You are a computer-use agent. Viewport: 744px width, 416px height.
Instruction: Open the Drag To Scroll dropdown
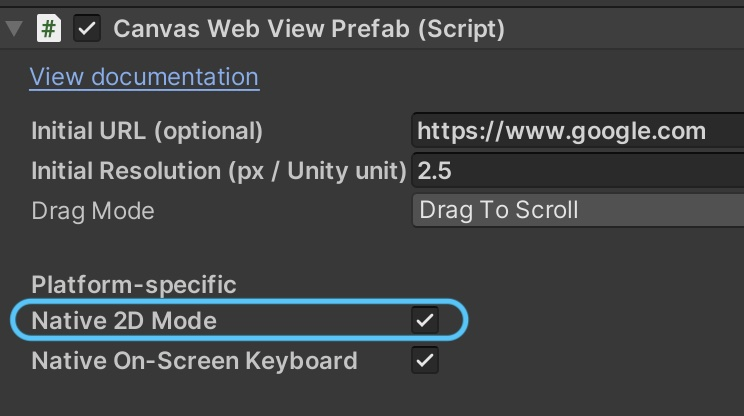click(x=577, y=211)
